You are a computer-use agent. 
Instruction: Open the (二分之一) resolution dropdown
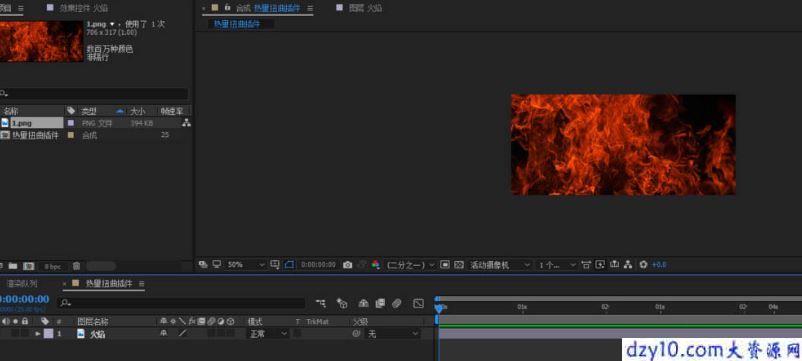pyautogui.click(x=411, y=265)
